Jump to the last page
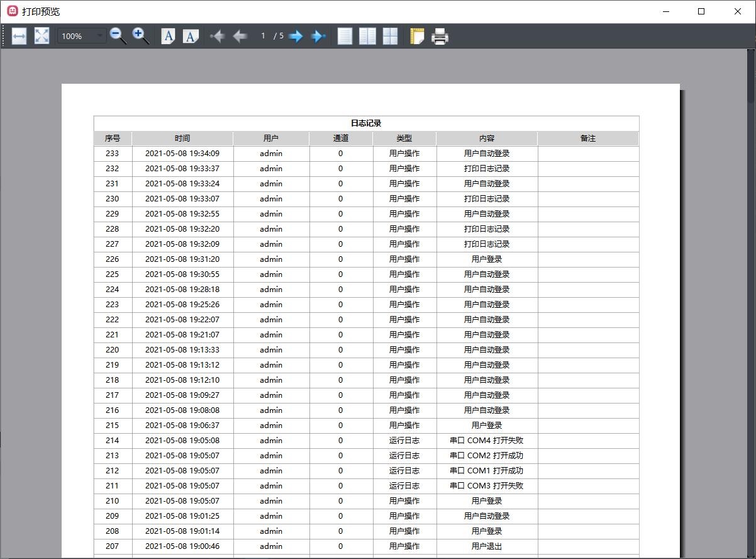This screenshot has height=559, width=756. point(318,37)
